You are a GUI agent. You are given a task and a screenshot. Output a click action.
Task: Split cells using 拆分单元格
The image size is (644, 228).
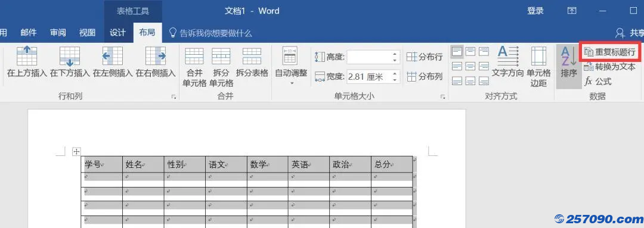tap(221, 67)
